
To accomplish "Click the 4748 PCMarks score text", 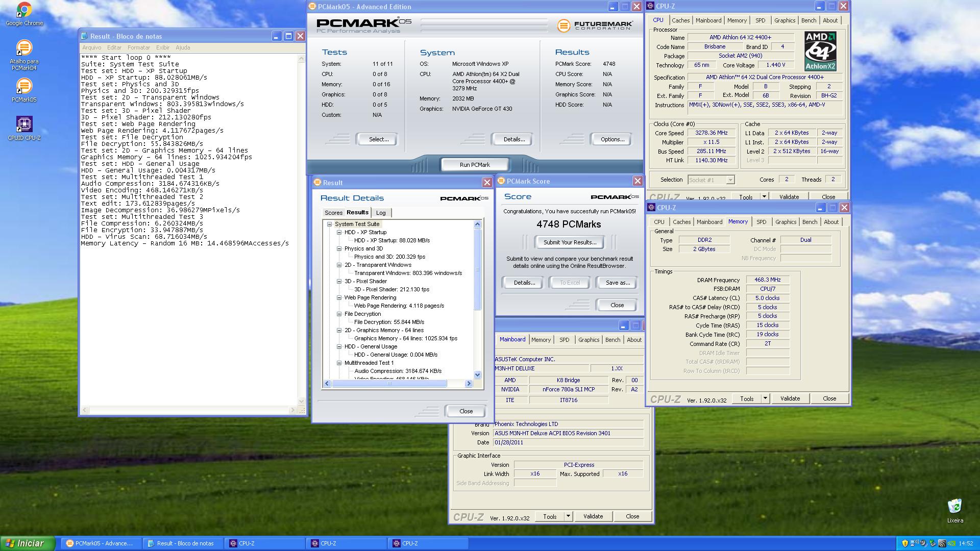I will click(569, 224).
